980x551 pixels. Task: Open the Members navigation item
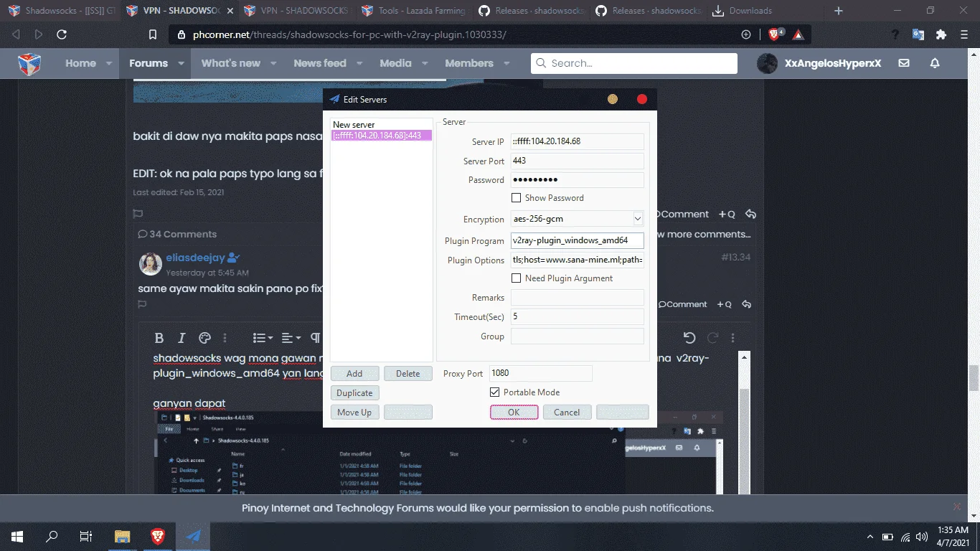[x=469, y=63]
